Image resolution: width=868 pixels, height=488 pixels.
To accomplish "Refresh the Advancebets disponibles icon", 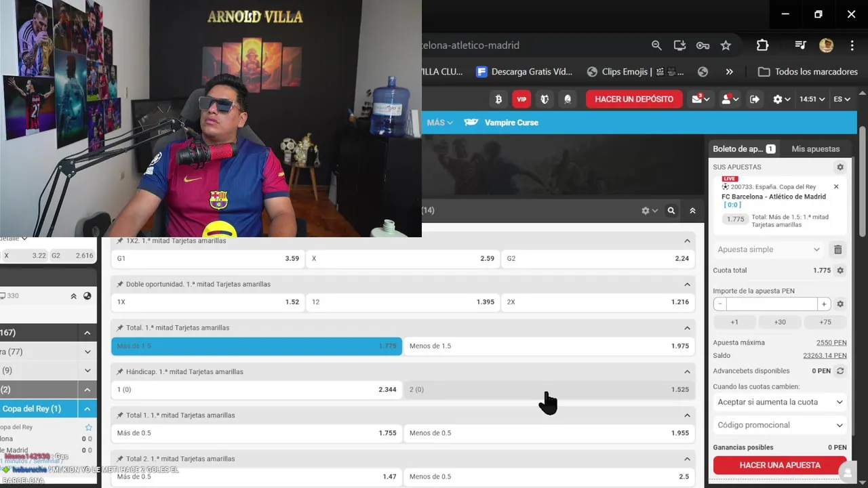I will [x=840, y=371].
